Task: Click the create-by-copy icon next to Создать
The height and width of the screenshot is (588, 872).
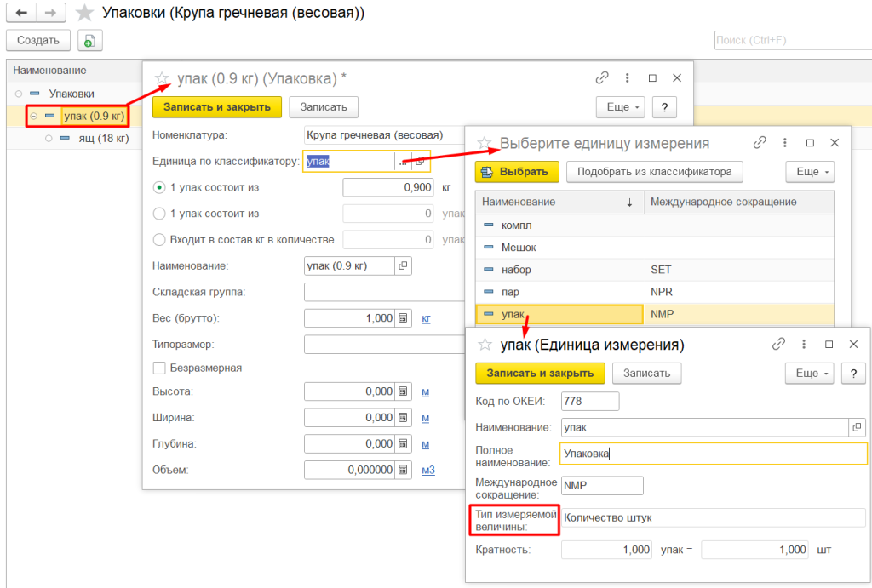Action: (89, 41)
